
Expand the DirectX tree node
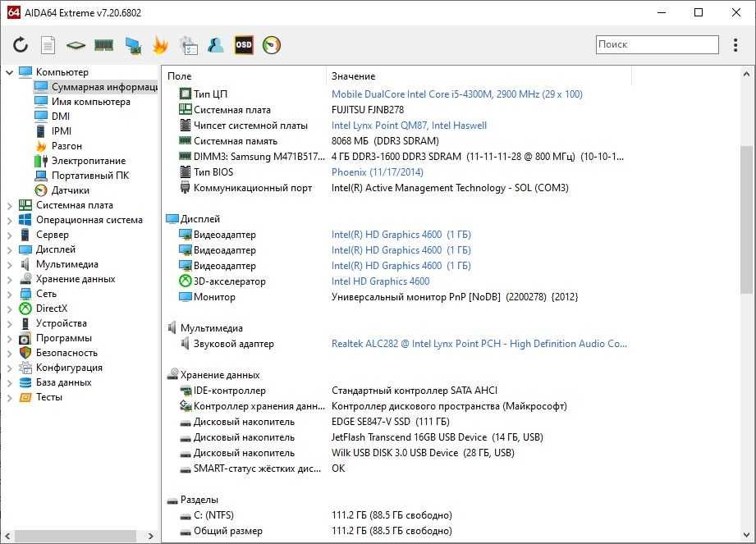9,309
